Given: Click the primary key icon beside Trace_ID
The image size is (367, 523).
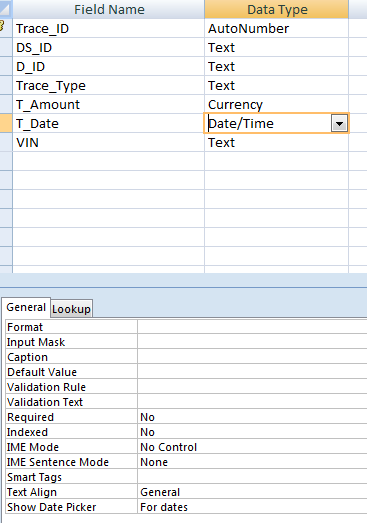Looking at the screenshot, I should (x=2, y=26).
